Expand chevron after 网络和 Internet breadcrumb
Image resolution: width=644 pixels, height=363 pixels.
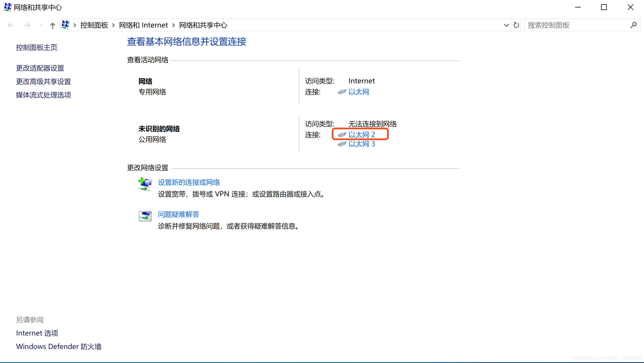coord(173,25)
